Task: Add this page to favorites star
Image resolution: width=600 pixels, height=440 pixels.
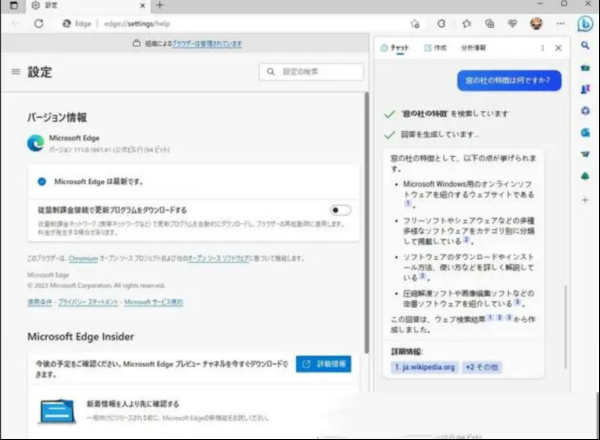Action: point(415,24)
